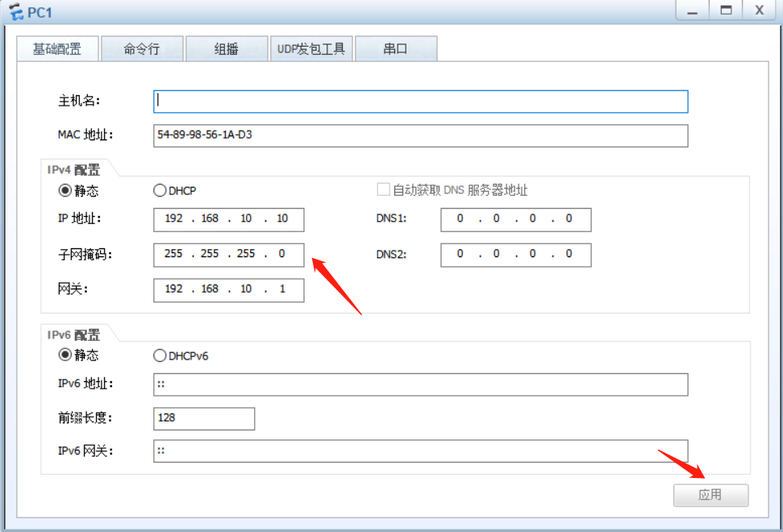Screen dimensions: 783x532
Task: Click the IPv6 地址 input field
Action: (x=420, y=384)
